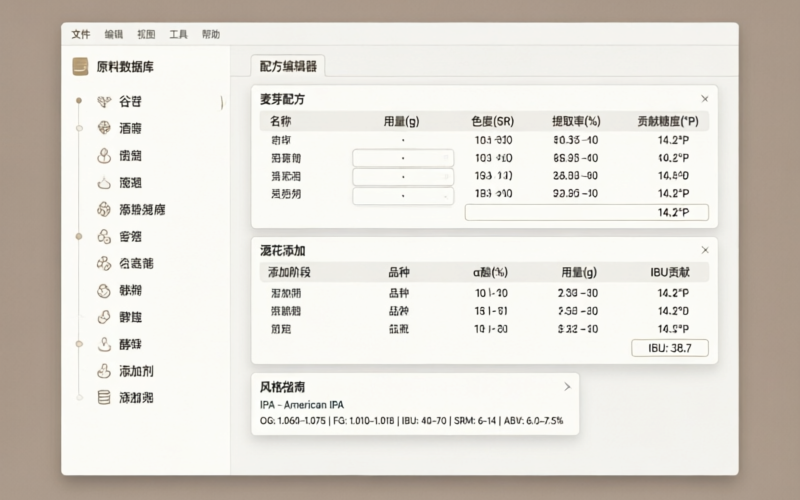The image size is (800, 500).
Task: Click the 86.96-40 extraction cell
Action: [x=576, y=158]
